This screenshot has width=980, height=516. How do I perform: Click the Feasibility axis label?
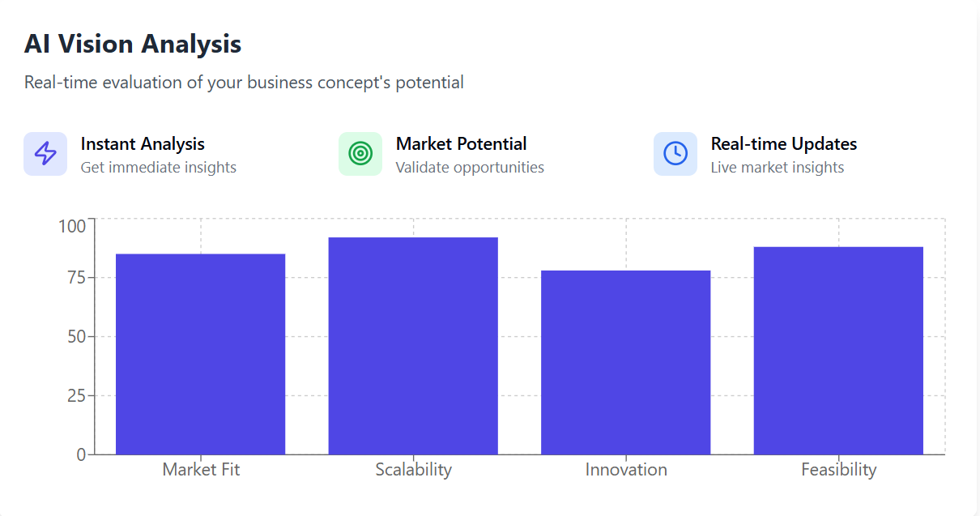click(838, 470)
